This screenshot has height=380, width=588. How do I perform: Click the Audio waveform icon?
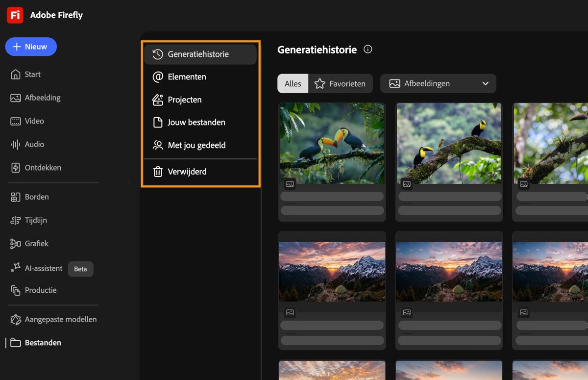point(16,144)
